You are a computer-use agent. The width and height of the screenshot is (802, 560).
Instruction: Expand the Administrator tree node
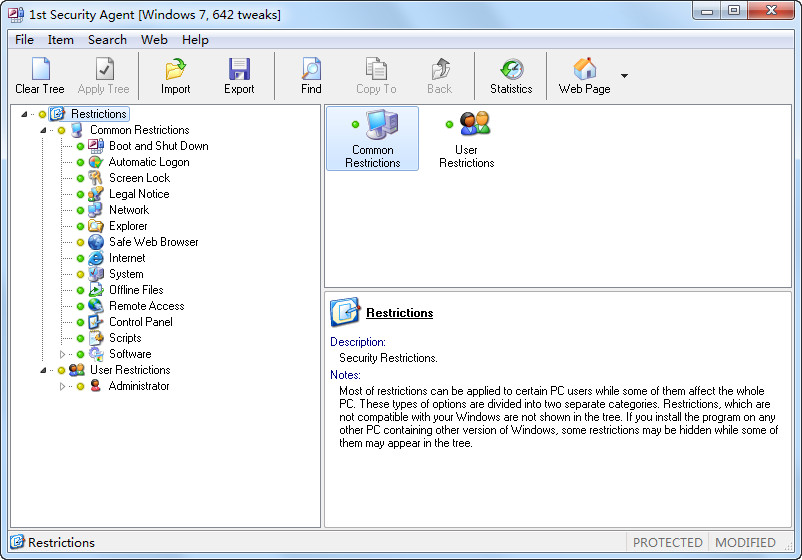(x=62, y=387)
